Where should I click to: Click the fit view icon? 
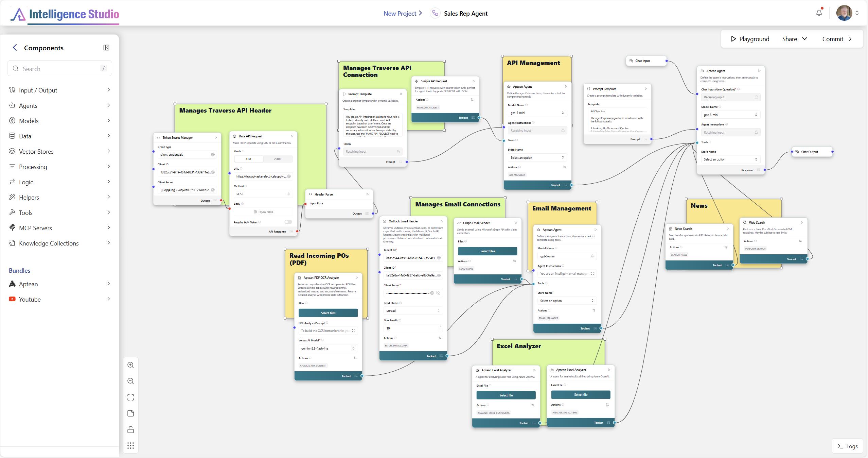click(x=130, y=397)
